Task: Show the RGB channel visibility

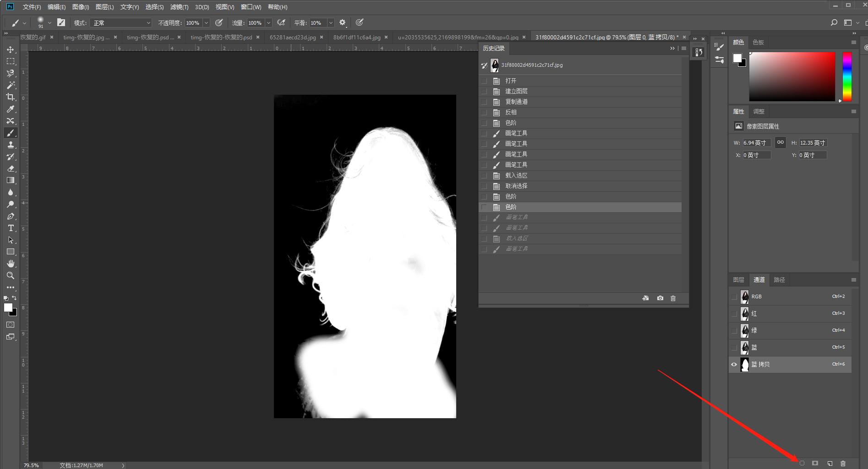Action: [x=734, y=296]
